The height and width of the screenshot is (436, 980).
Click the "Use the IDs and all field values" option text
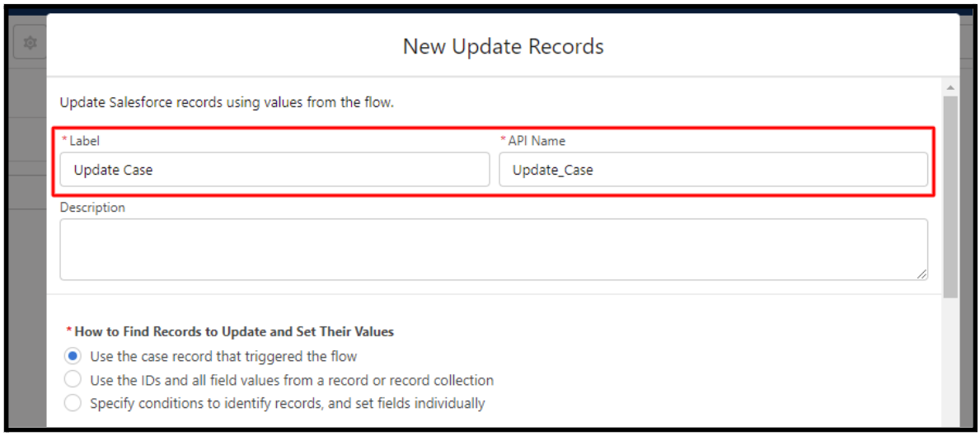[x=292, y=380]
